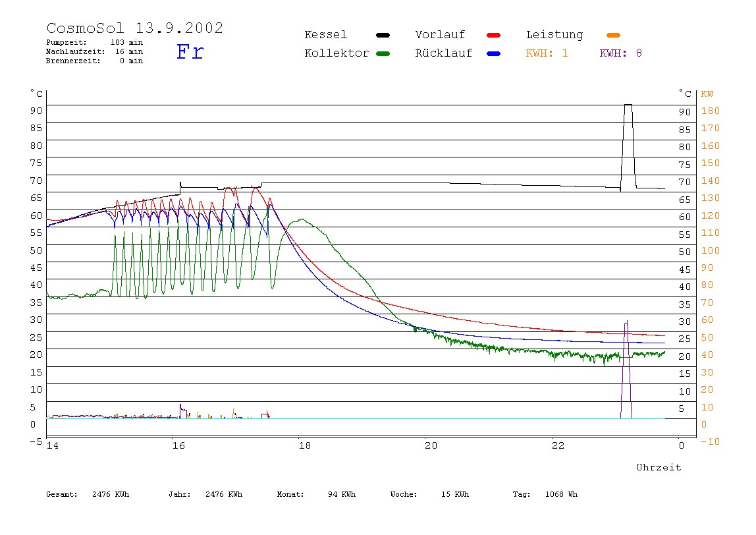Screen dimensions: 756x535
Task: Click the purple power spike near 23 o'clock
Action: (x=626, y=369)
